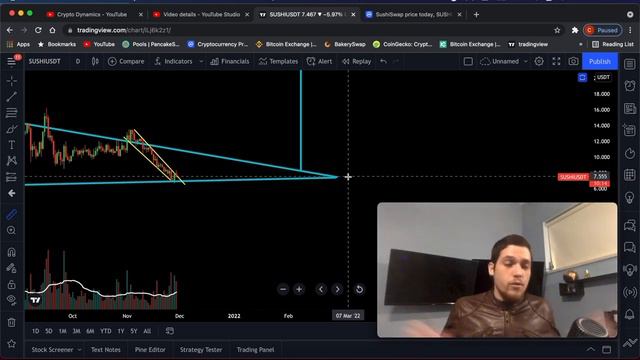Open the patterns tool group

tap(11, 161)
